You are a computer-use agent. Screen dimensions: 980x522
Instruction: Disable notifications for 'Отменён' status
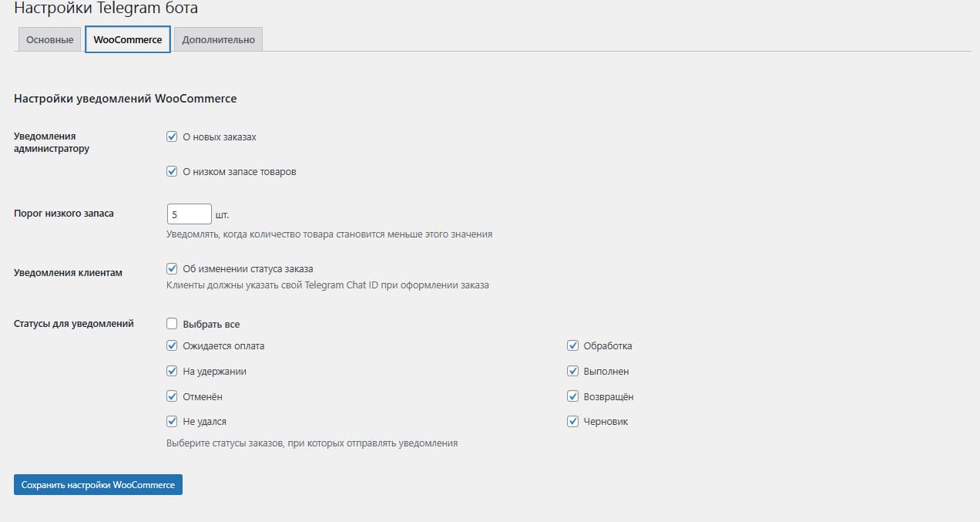(173, 397)
